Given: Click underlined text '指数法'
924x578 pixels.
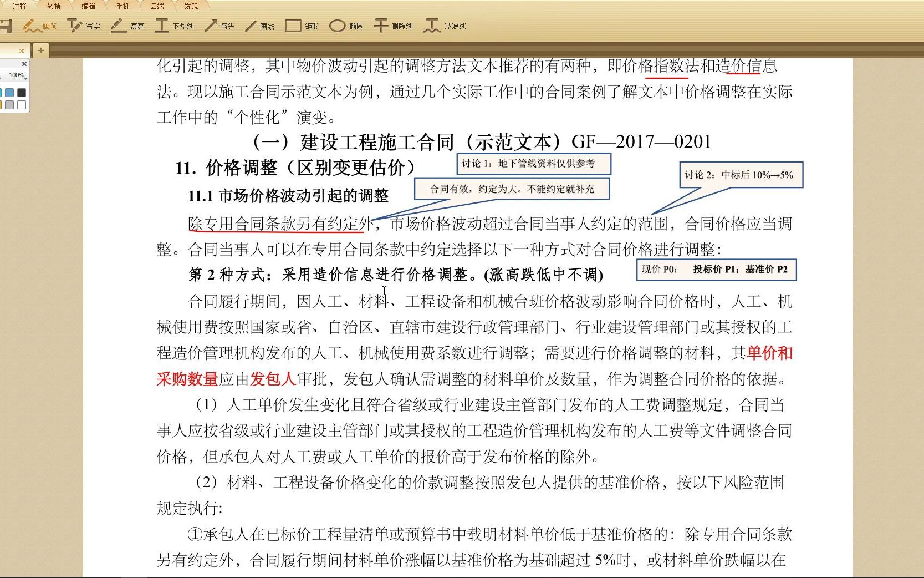Looking at the screenshot, I should click(x=677, y=66).
